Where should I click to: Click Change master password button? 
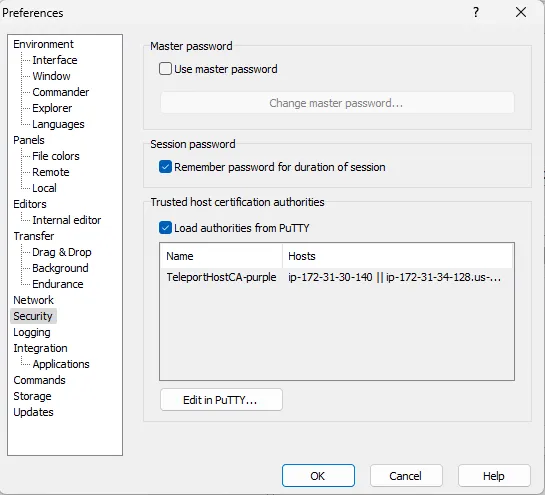[x=337, y=103]
